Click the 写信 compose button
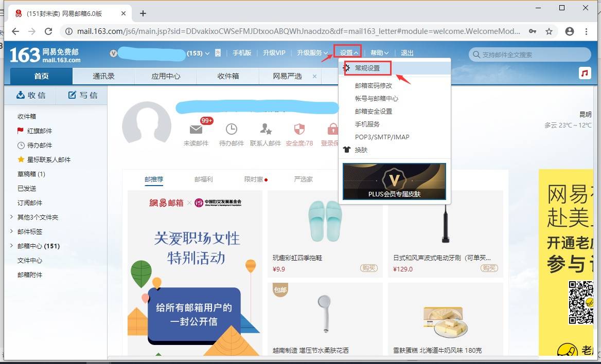 (x=82, y=95)
